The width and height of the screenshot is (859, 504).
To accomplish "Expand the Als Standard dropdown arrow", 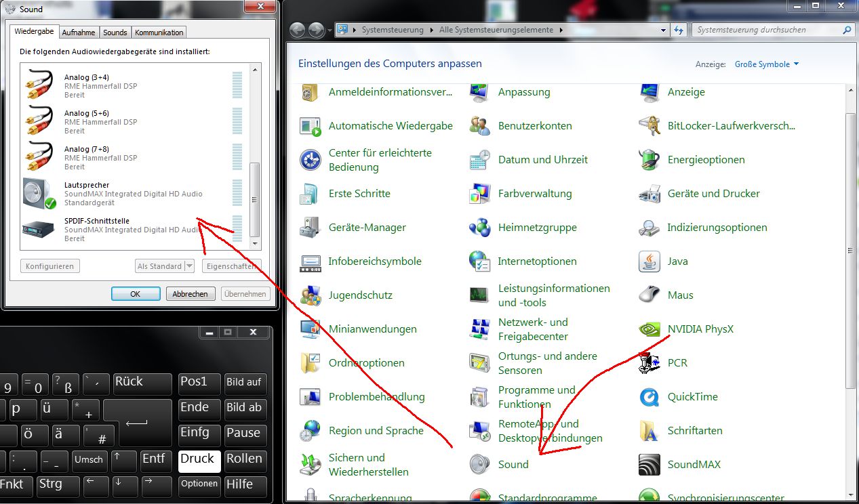I will pos(189,266).
